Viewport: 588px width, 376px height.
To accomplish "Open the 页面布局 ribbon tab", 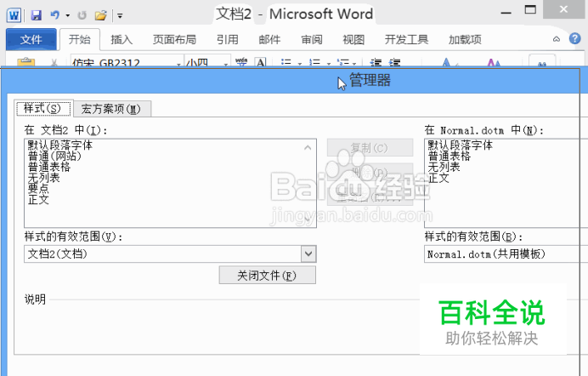I will click(x=174, y=39).
